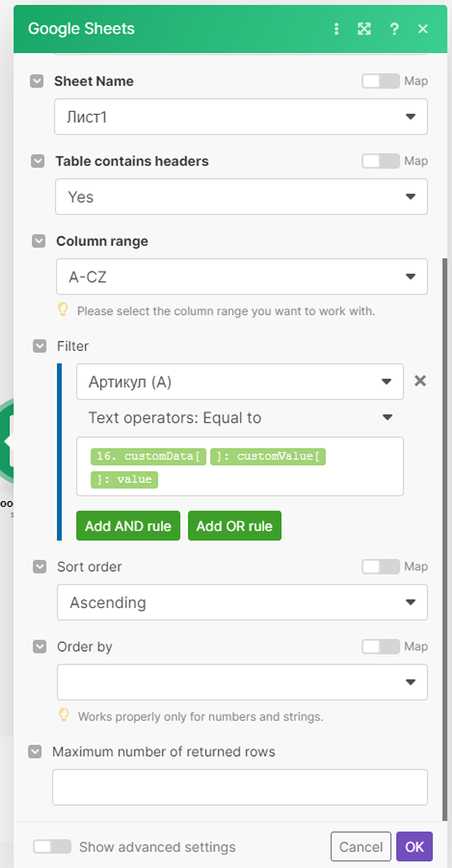The image size is (452, 868).
Task: Open the Table contains headers Yes dropdown
Action: point(241,197)
